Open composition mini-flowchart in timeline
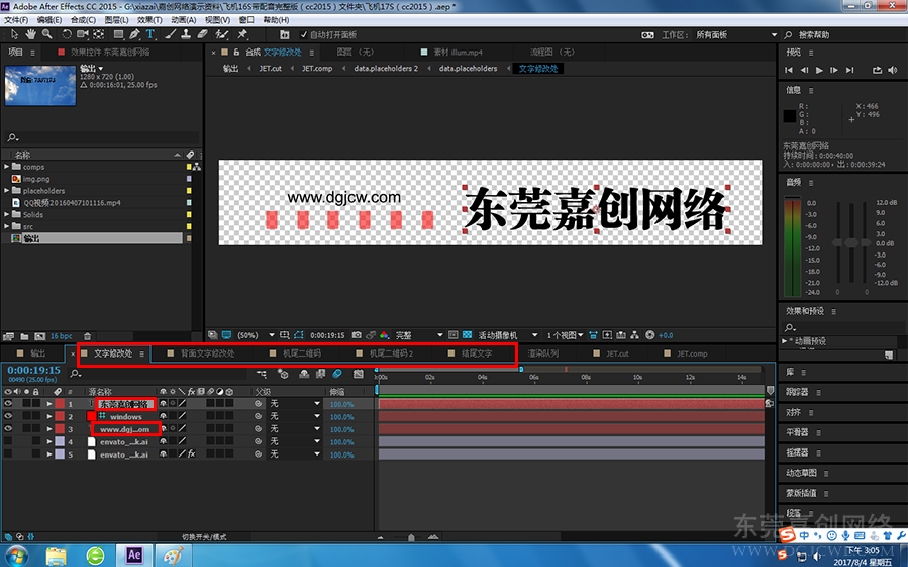 [262, 374]
